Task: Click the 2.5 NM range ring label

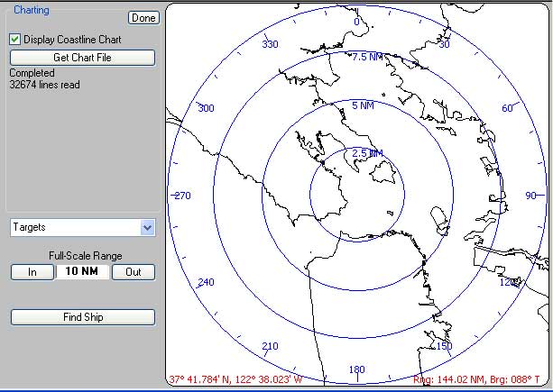Action: [x=367, y=153]
